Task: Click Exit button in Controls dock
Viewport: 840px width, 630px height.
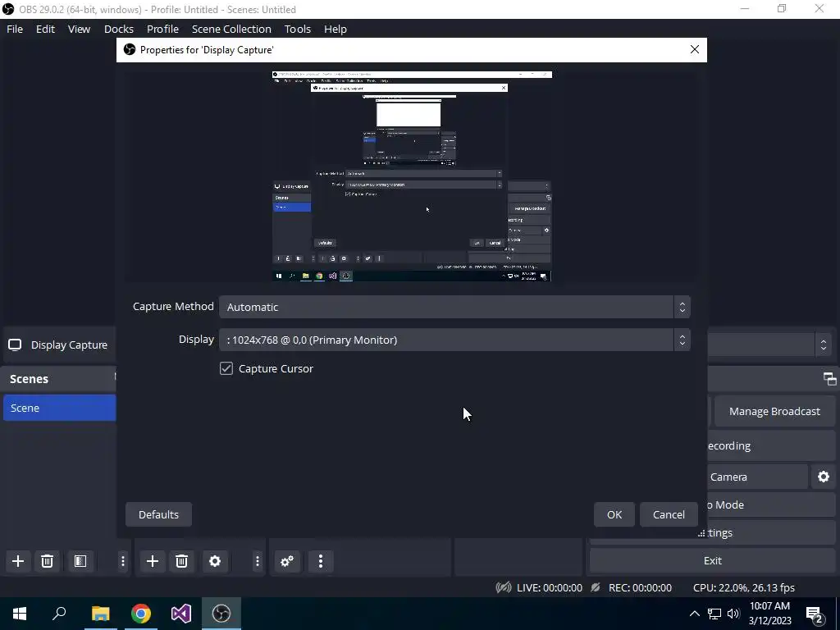Action: [713, 560]
